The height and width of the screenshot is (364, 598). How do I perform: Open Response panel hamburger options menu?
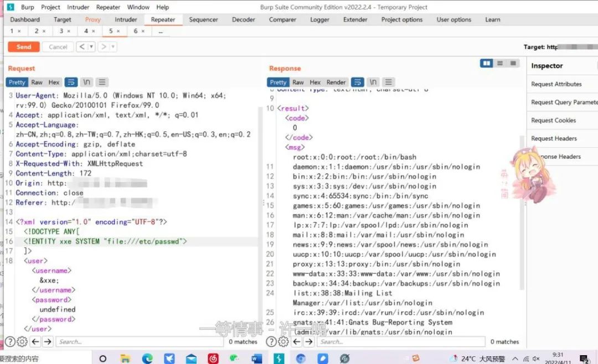[388, 82]
